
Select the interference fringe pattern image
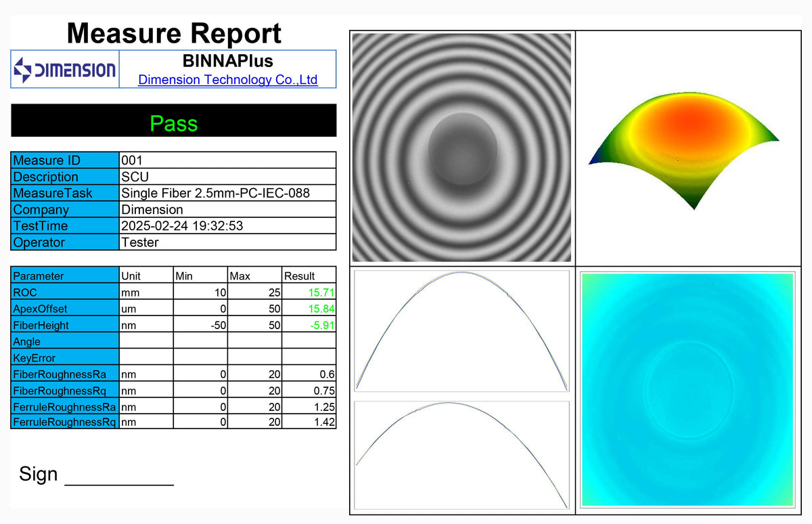[461, 148]
